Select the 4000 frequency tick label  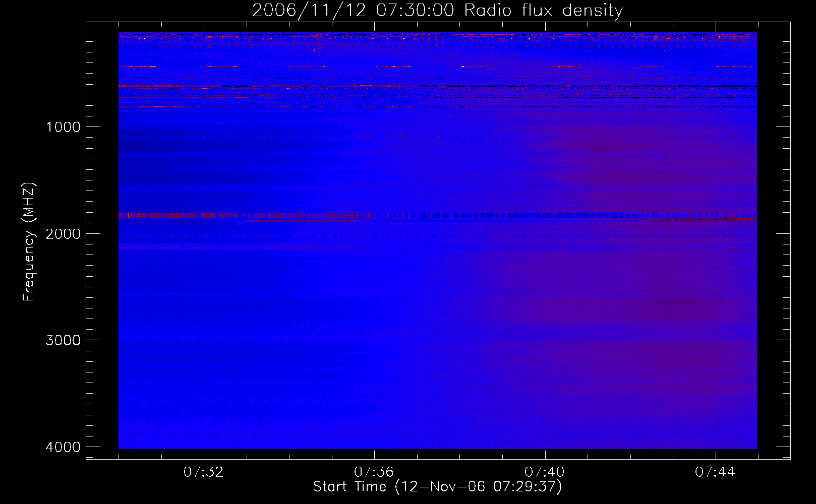click(x=63, y=447)
